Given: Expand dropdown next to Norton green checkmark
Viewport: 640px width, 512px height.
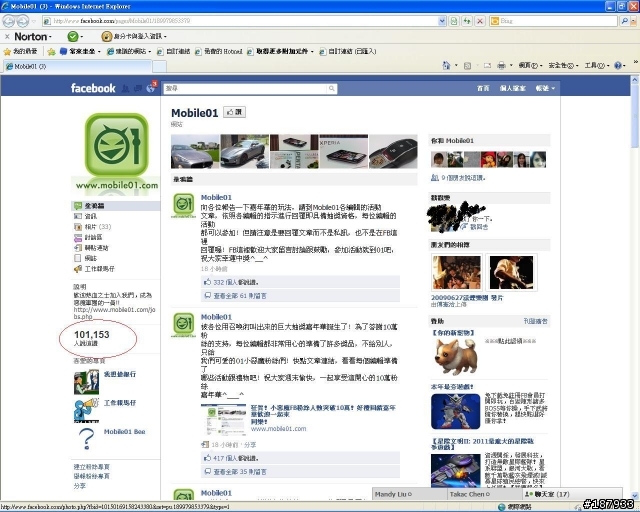Looking at the screenshot, I should coord(82,37).
